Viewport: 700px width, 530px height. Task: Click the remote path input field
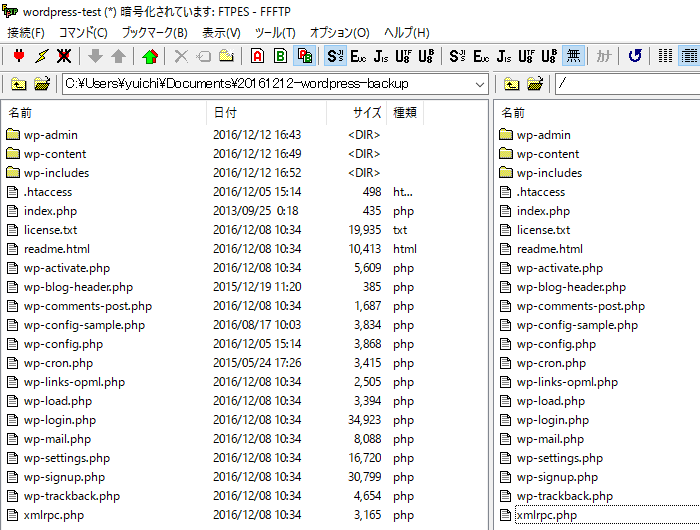coord(625,84)
